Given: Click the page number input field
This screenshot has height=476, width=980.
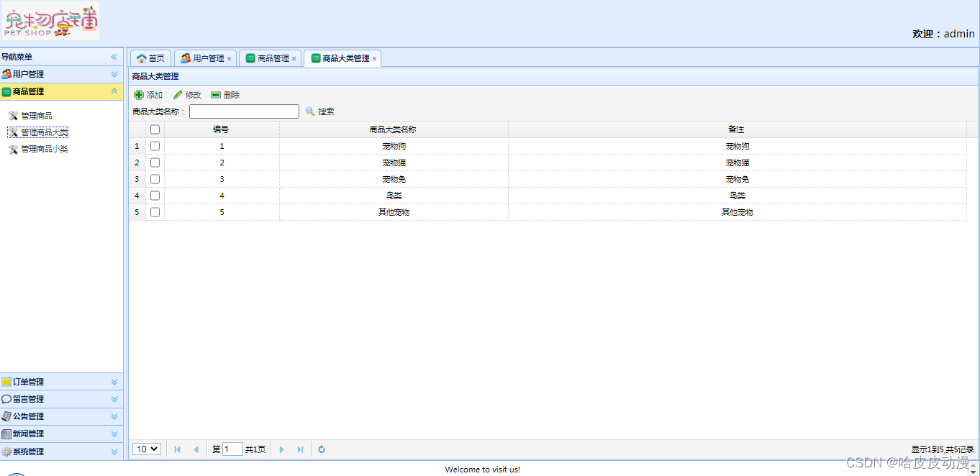Looking at the screenshot, I should pyautogui.click(x=232, y=449).
